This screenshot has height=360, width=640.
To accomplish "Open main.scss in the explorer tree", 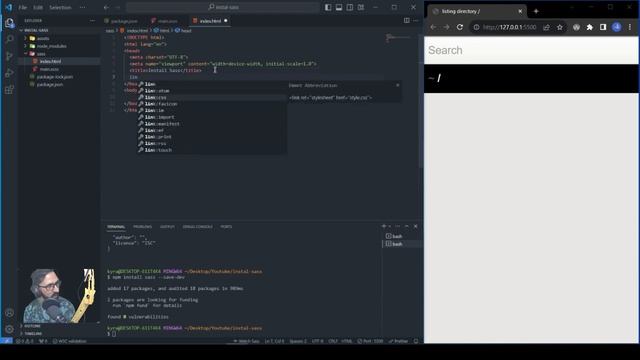I will [49, 69].
